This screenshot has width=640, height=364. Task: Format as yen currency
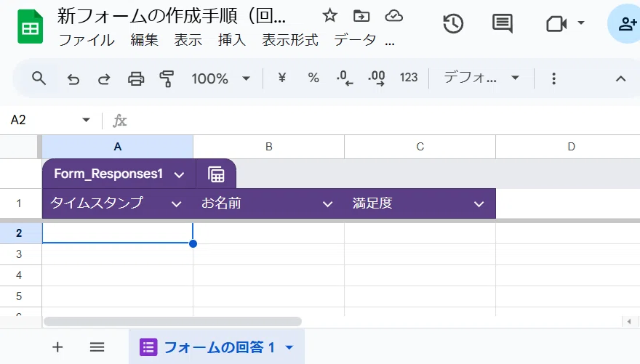point(282,78)
